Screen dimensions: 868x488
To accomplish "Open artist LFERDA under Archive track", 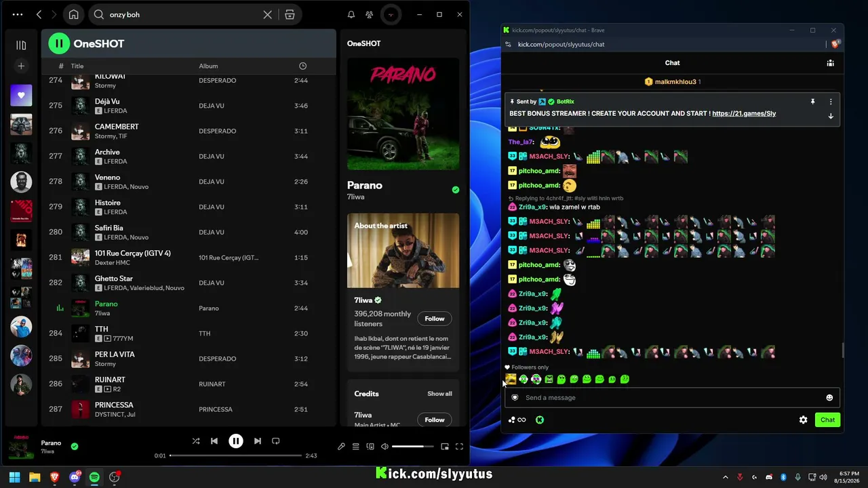I will click(x=115, y=161).
